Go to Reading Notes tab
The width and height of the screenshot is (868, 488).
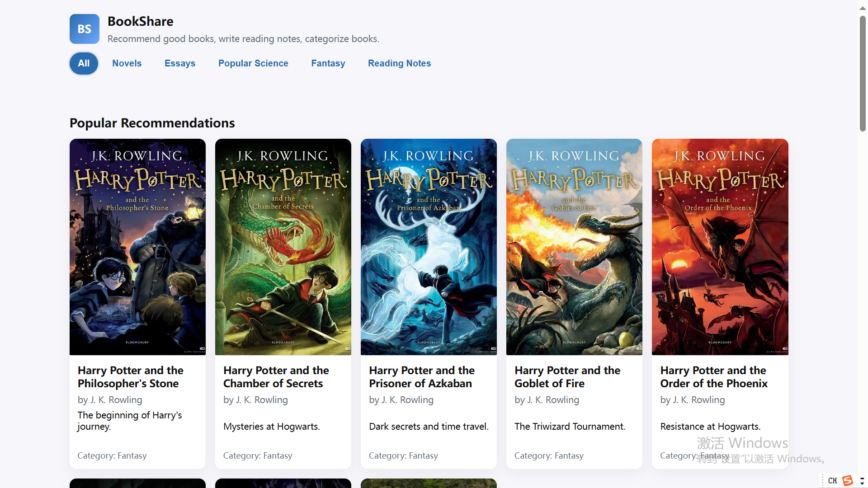[399, 63]
